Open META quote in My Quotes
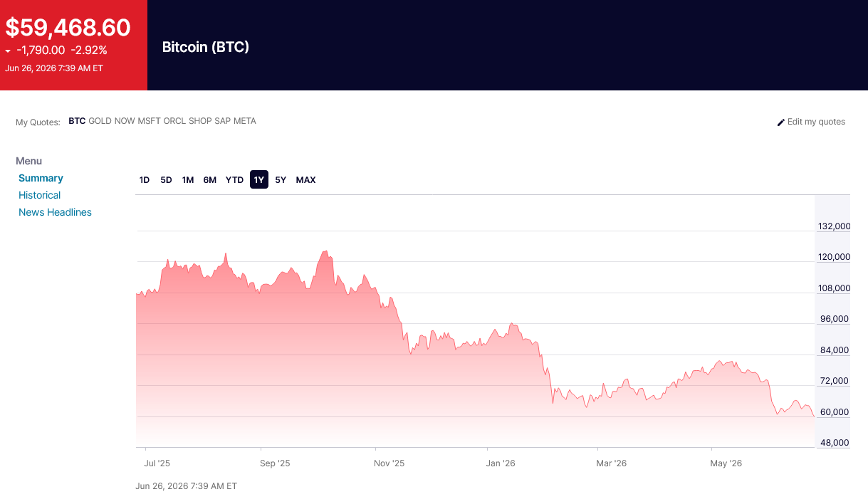The height and width of the screenshot is (504, 868). point(245,121)
